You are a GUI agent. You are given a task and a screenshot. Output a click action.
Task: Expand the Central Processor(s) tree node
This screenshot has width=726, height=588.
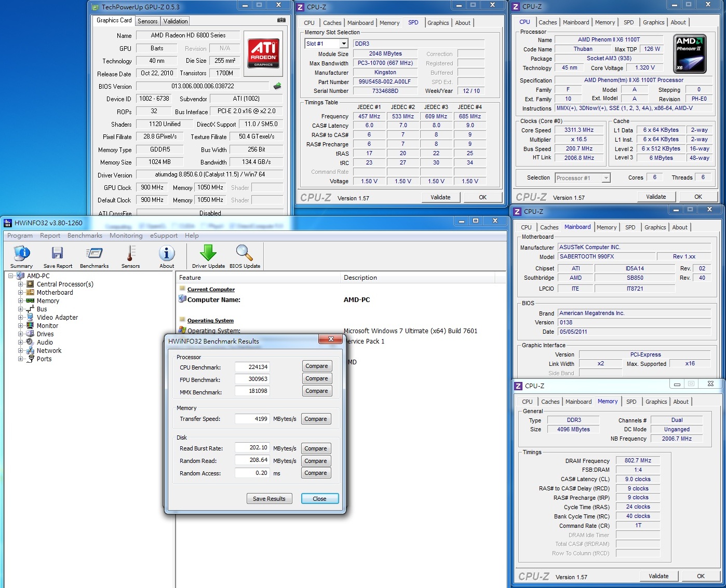pyautogui.click(x=21, y=284)
